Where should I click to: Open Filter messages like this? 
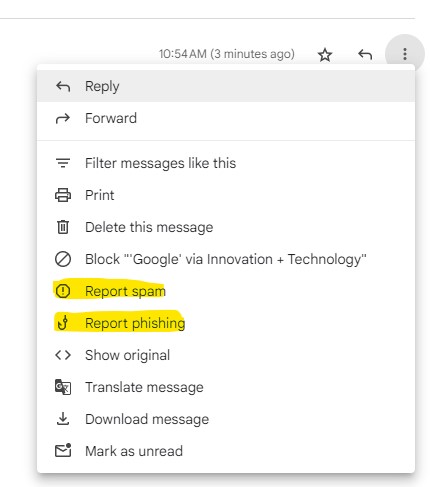coord(226,163)
